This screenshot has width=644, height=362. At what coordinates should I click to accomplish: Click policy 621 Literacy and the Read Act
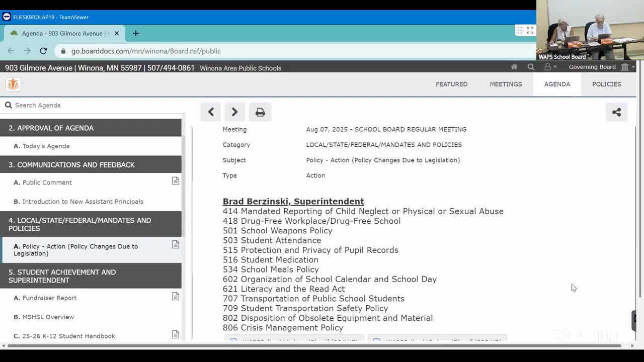point(284,289)
